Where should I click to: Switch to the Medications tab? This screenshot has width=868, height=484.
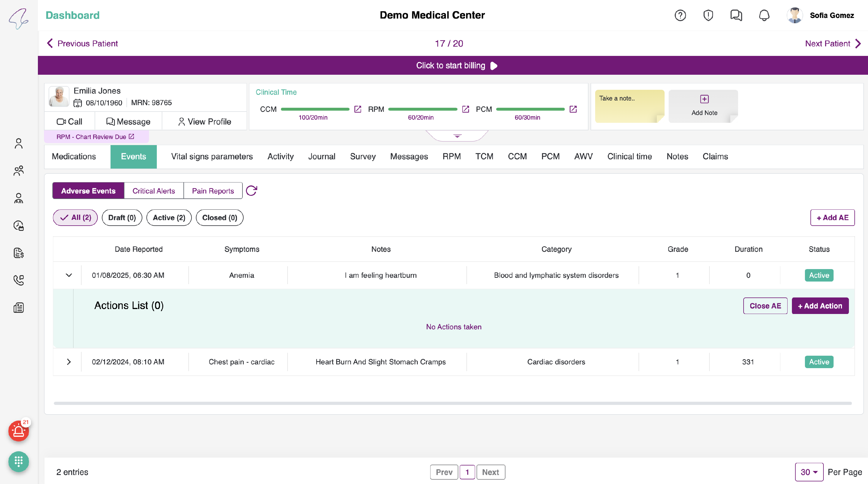[x=74, y=156]
